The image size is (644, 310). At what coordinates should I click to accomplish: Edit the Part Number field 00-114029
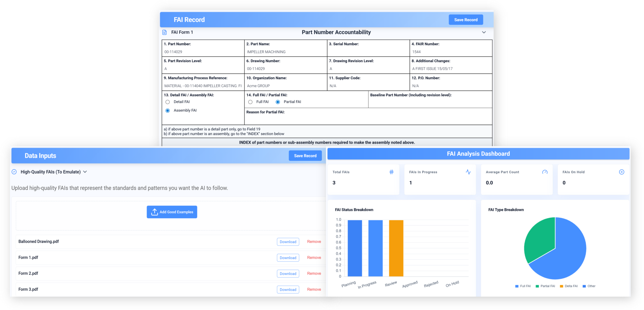click(203, 52)
